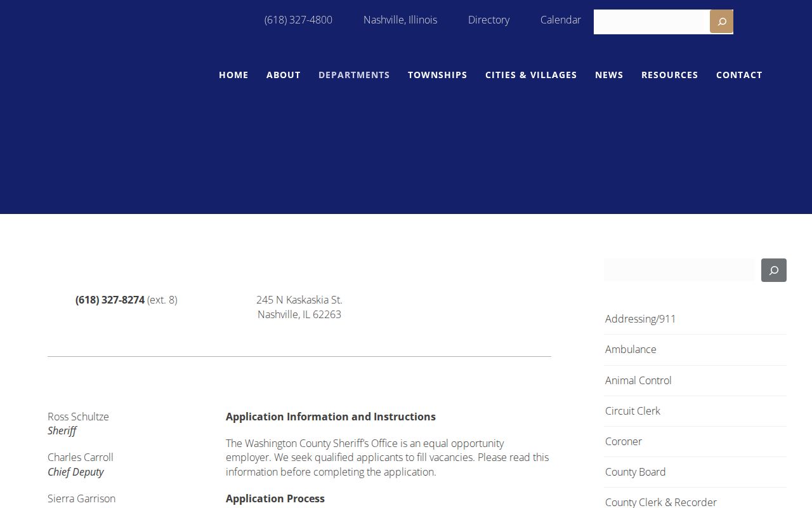Click the name Charles Carroll
Viewport: 812px width, 508px height.
tap(81, 457)
